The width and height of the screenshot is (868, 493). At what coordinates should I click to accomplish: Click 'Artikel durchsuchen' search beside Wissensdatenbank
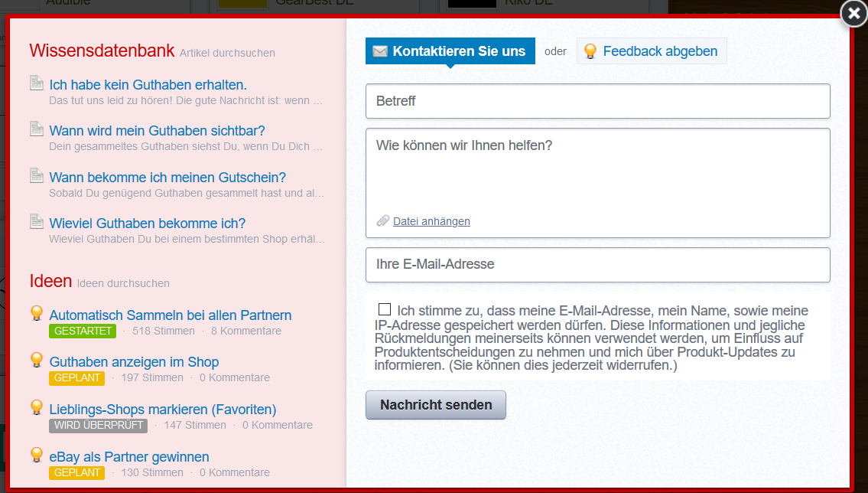click(227, 53)
